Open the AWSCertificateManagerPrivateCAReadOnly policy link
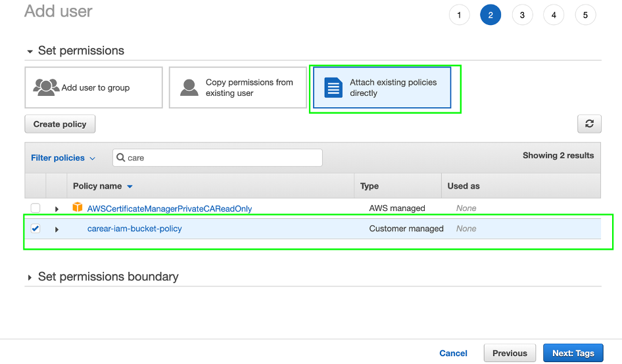 pyautogui.click(x=170, y=208)
